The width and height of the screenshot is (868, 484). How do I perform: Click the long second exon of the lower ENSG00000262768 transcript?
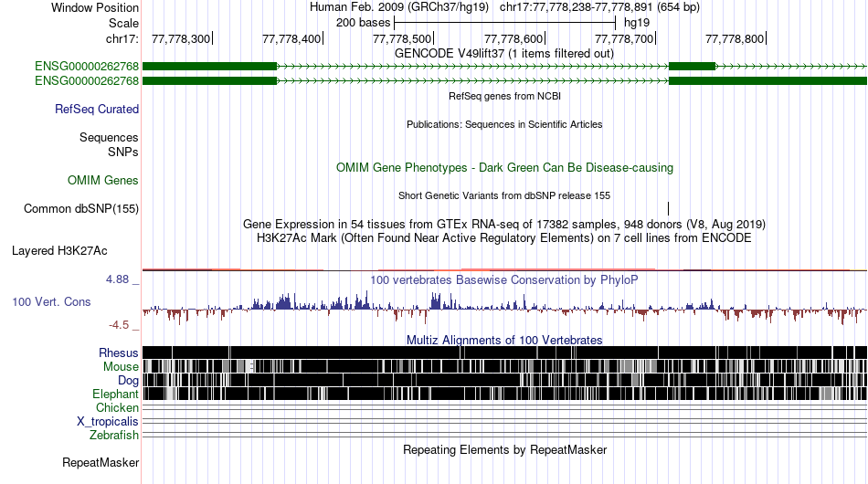pyautogui.click(x=767, y=80)
